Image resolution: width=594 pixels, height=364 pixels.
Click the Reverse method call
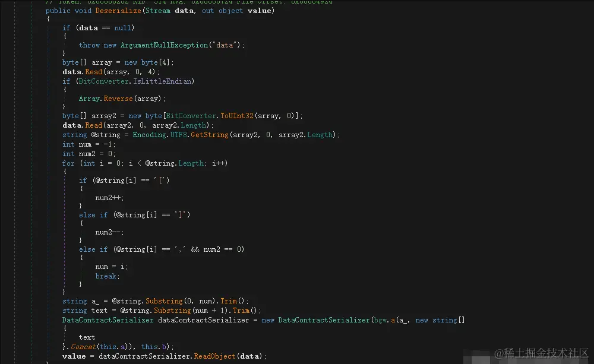coord(118,99)
